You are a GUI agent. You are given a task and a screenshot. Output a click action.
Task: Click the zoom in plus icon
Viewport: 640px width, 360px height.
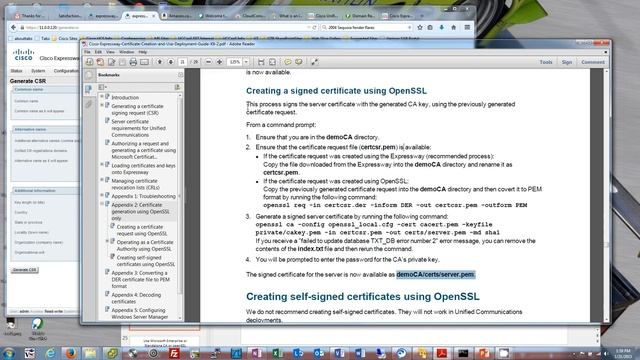click(220, 62)
